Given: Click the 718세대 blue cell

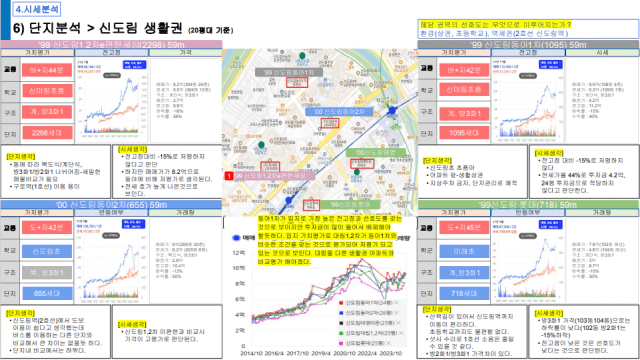Looking at the screenshot, I should pos(464,293).
